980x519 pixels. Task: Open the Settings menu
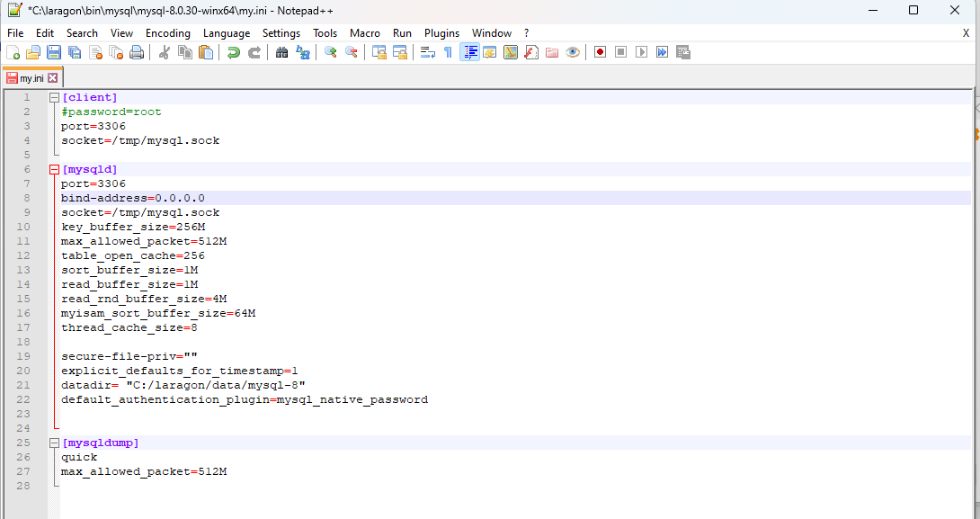coord(281,33)
